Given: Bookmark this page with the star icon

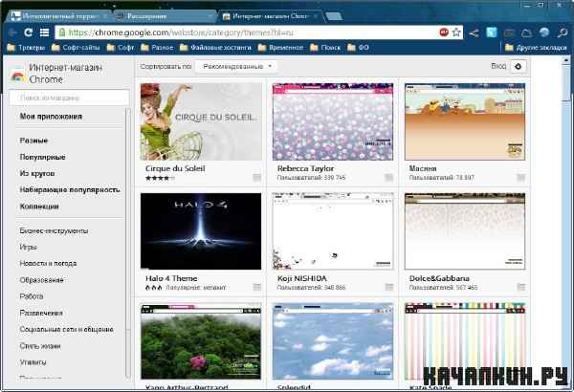Looking at the screenshot, I should pyautogui.click(x=456, y=33).
